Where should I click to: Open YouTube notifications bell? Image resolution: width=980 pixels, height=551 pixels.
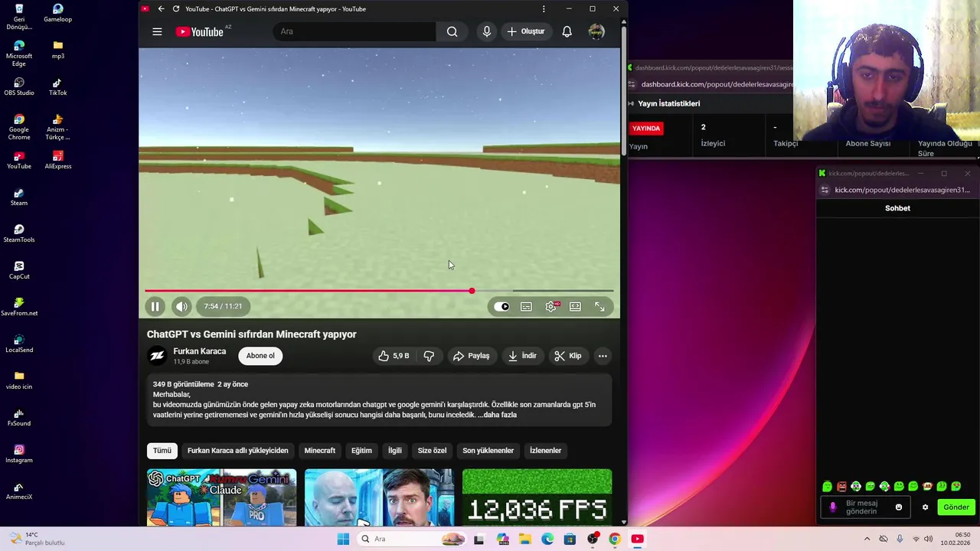(x=567, y=31)
